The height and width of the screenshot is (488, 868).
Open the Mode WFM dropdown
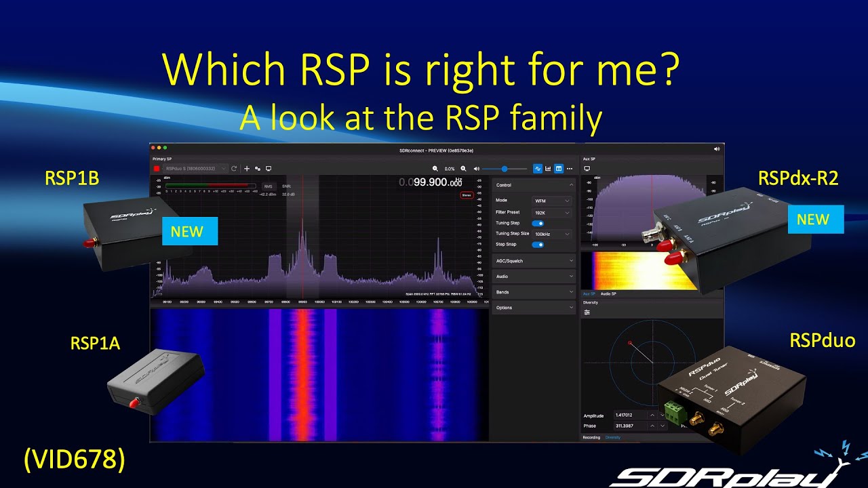(x=552, y=201)
